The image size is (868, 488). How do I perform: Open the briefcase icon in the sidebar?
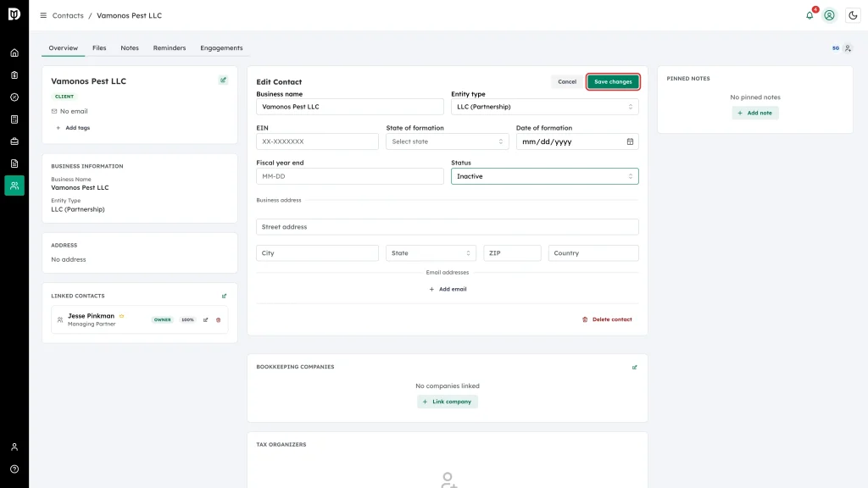[14, 141]
